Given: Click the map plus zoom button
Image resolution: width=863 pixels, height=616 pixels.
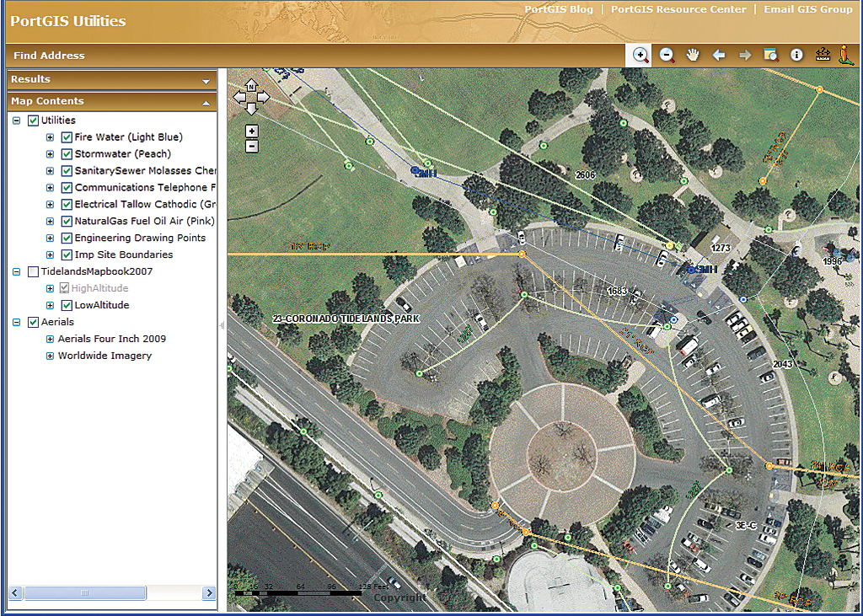Looking at the screenshot, I should 251,131.
